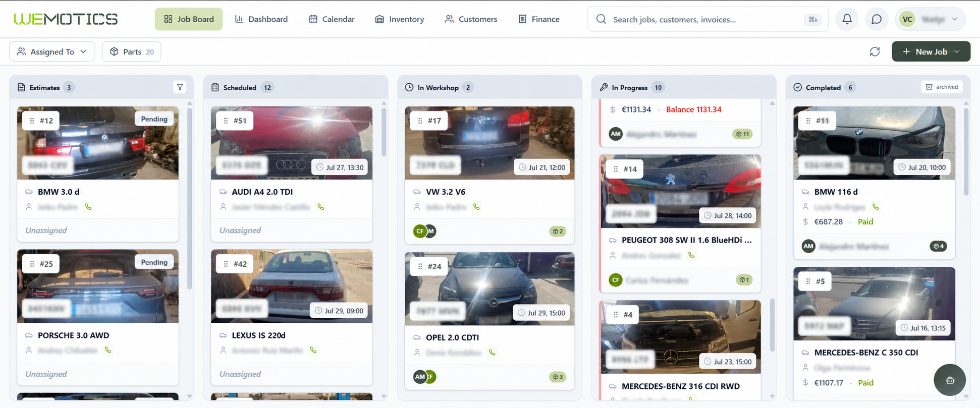Image resolution: width=980 pixels, height=408 pixels.
Task: Open the MERCEDES-BENZ C 350 CDI car photo
Action: click(874, 304)
